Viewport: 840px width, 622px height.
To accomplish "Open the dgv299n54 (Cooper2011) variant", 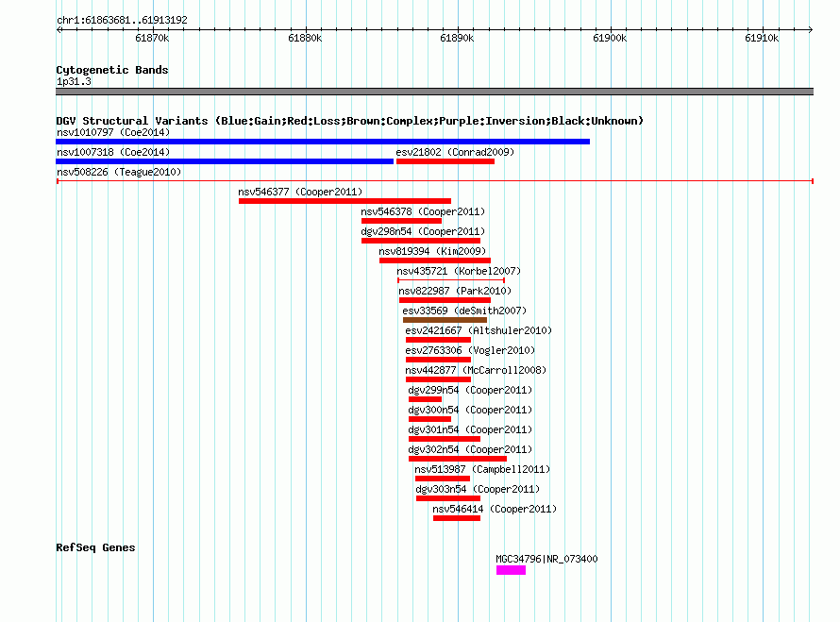I will pyautogui.click(x=470, y=390).
